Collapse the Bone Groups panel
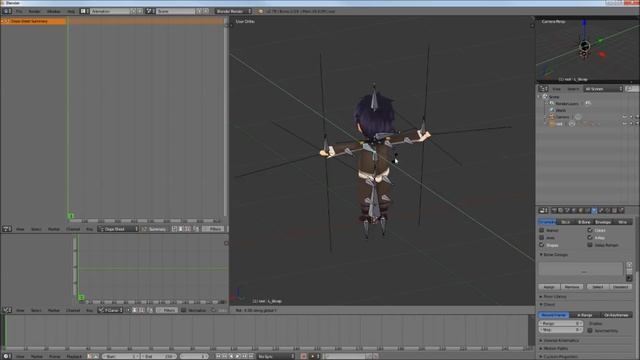 (x=541, y=255)
